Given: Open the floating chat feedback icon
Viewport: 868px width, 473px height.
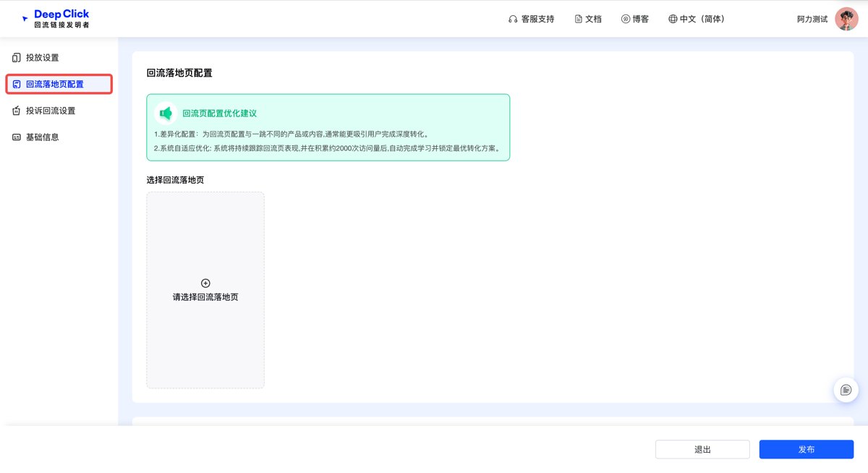Looking at the screenshot, I should [846, 391].
